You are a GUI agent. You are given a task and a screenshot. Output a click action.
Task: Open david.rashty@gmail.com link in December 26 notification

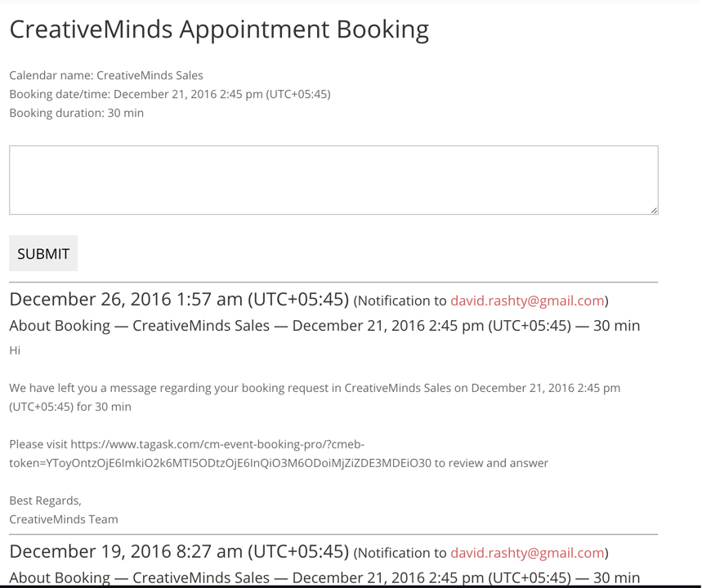[x=527, y=301]
